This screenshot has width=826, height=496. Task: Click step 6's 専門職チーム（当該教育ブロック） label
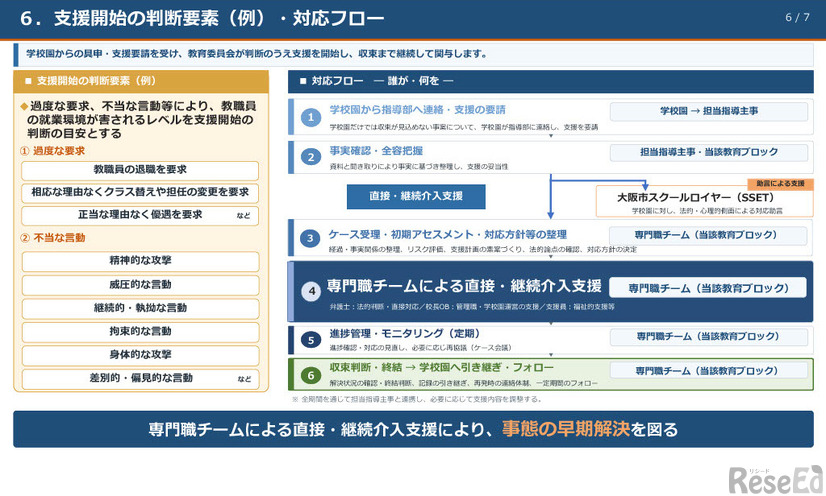coord(709,371)
